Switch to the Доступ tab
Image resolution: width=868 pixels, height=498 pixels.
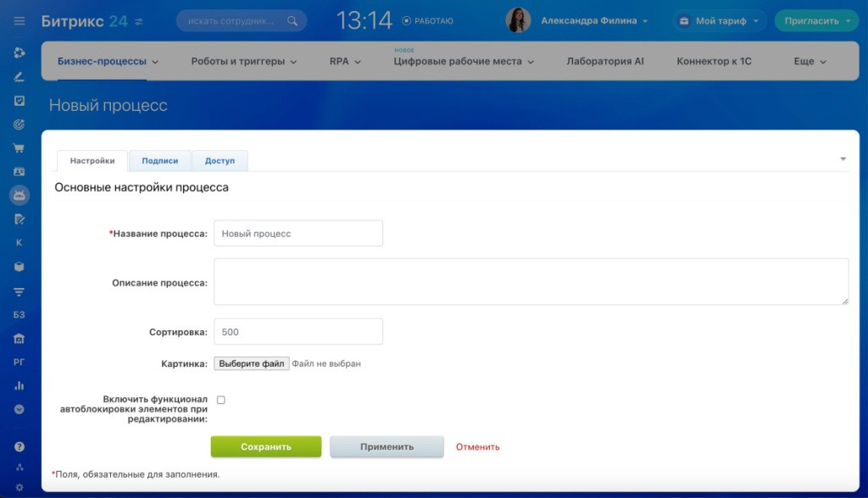tap(220, 161)
